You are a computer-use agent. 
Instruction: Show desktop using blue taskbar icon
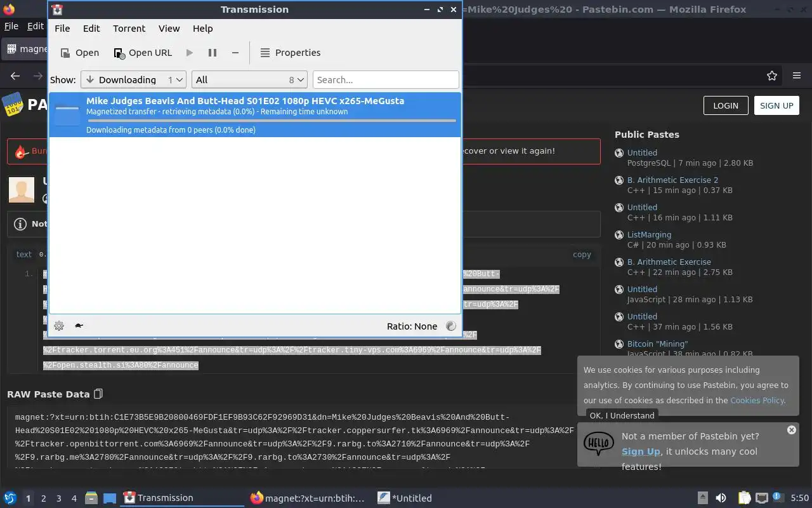tap(109, 498)
